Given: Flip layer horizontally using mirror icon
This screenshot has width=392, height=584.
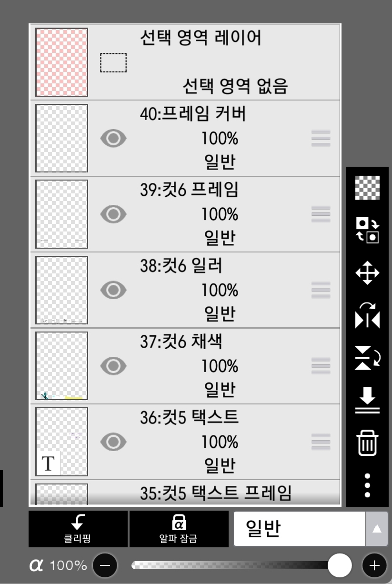Looking at the screenshot, I should click(367, 316).
